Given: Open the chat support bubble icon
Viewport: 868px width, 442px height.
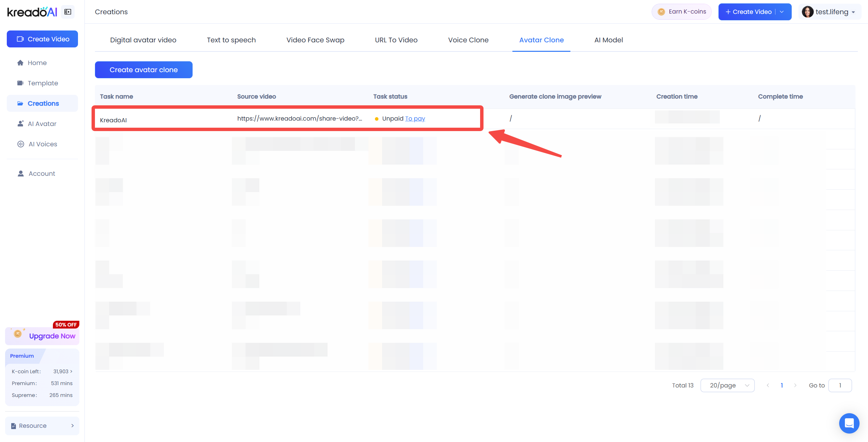Looking at the screenshot, I should click(x=849, y=423).
